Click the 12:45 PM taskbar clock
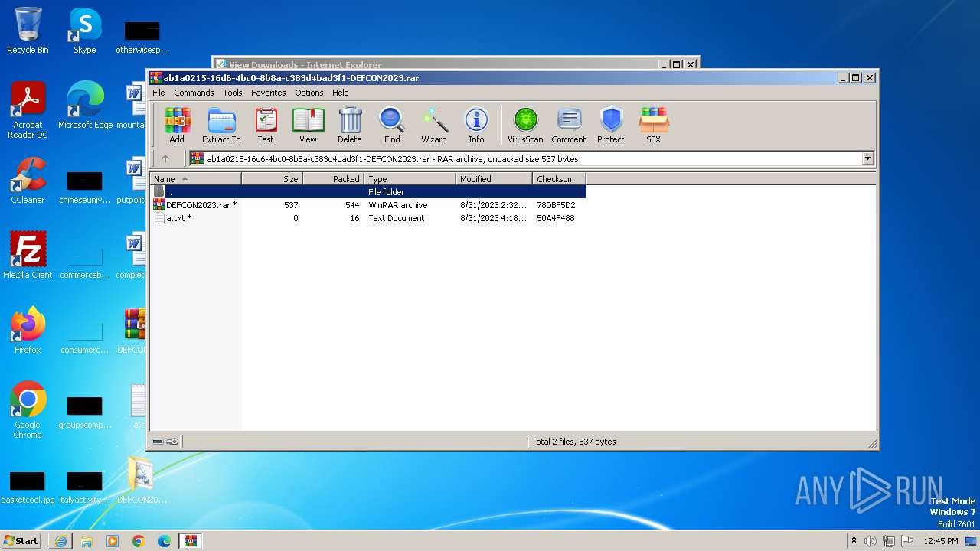 point(941,541)
